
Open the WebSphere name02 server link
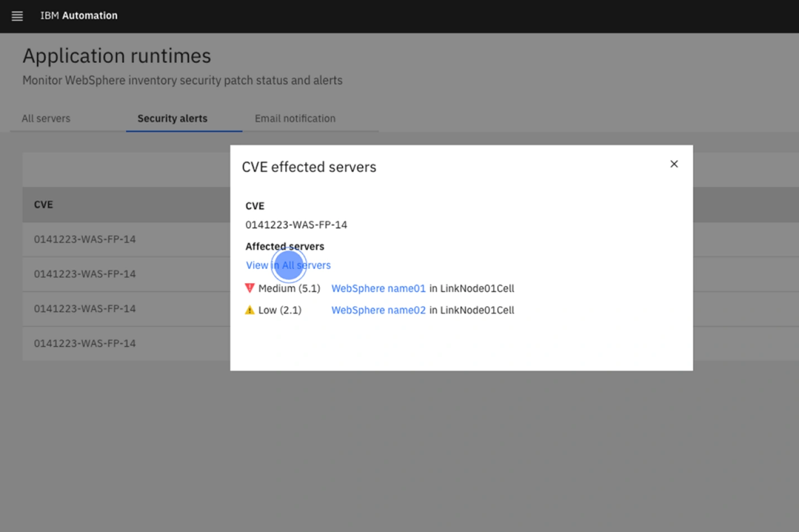coord(379,310)
